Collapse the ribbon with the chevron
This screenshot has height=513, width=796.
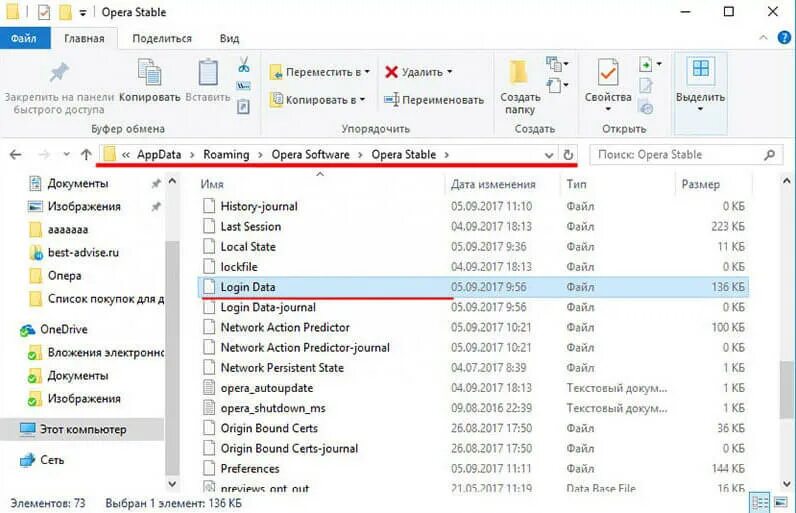763,38
